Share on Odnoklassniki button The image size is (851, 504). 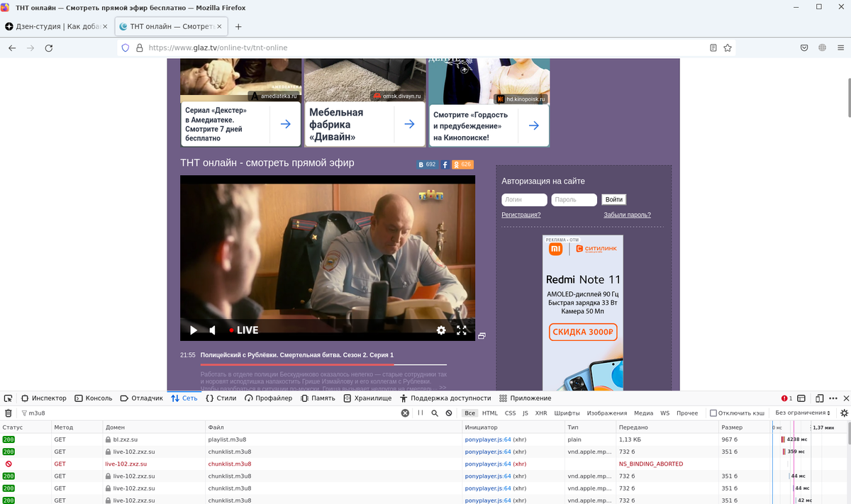(x=462, y=164)
